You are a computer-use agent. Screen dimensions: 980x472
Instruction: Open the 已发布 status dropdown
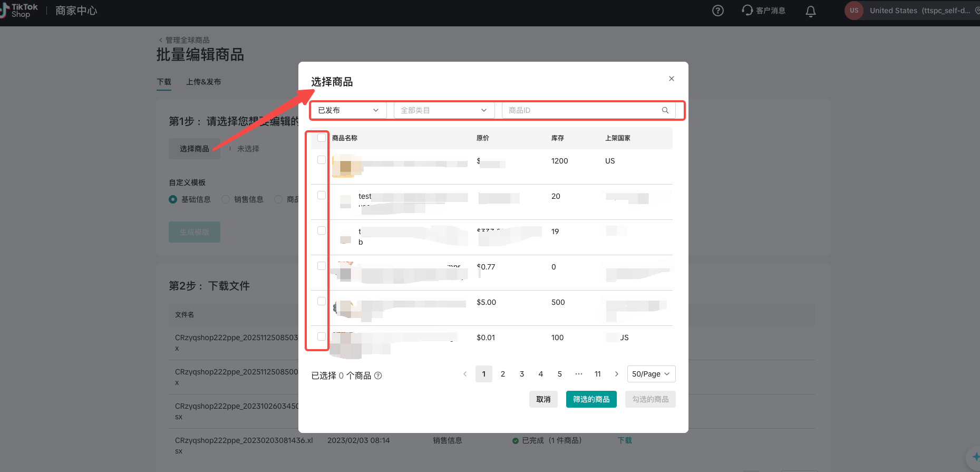tap(348, 110)
